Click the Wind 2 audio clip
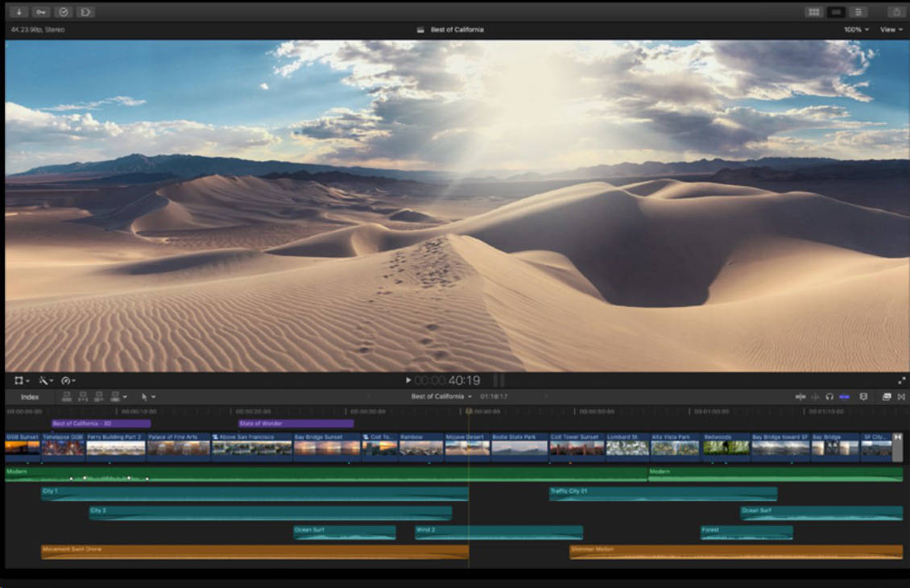This screenshot has width=910, height=588. pos(498,532)
